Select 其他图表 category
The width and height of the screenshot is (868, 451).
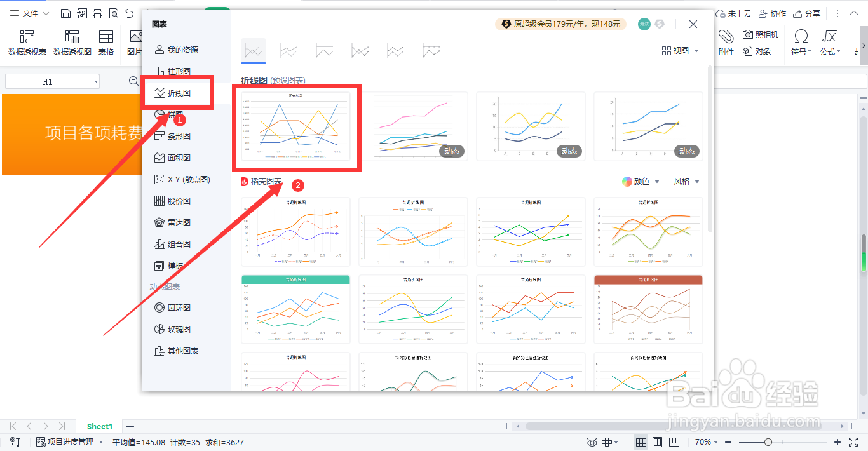[x=177, y=351]
